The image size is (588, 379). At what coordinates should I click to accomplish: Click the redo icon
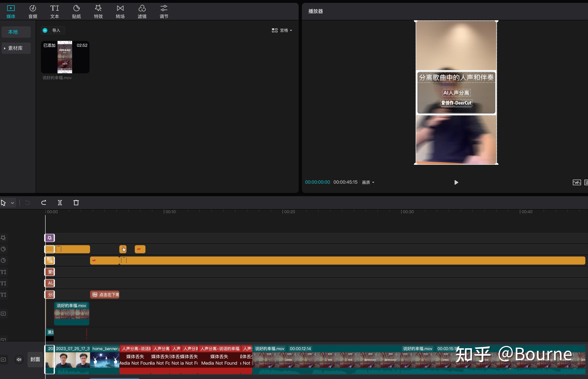pyautogui.click(x=44, y=202)
